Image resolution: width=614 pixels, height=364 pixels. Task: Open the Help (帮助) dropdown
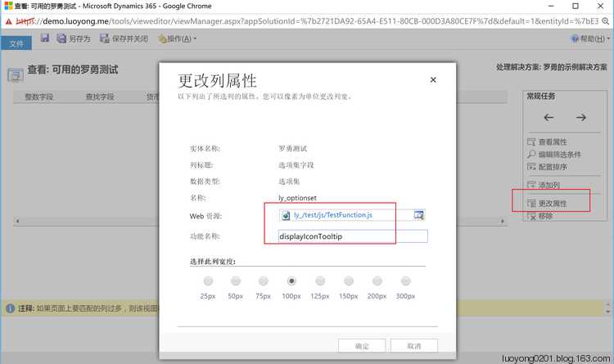pos(590,38)
